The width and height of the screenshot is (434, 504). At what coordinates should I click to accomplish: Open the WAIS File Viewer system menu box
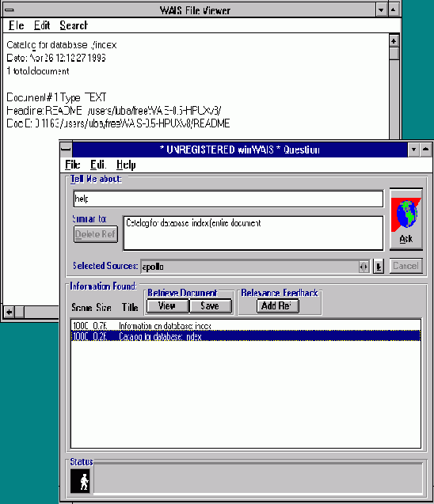(10, 9)
